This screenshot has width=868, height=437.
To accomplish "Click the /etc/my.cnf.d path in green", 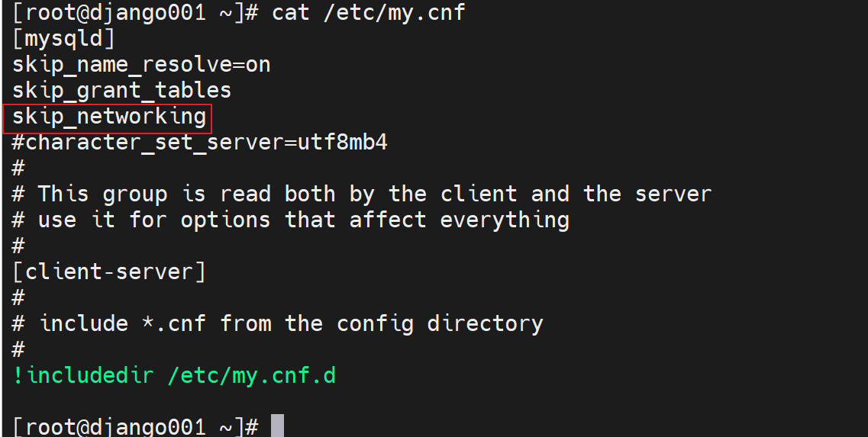I will click(252, 375).
